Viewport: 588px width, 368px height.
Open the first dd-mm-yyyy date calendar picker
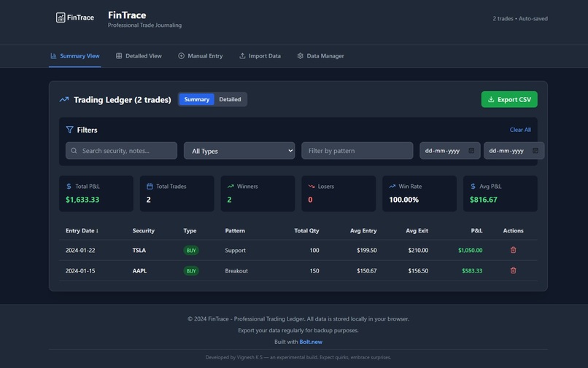(x=471, y=151)
